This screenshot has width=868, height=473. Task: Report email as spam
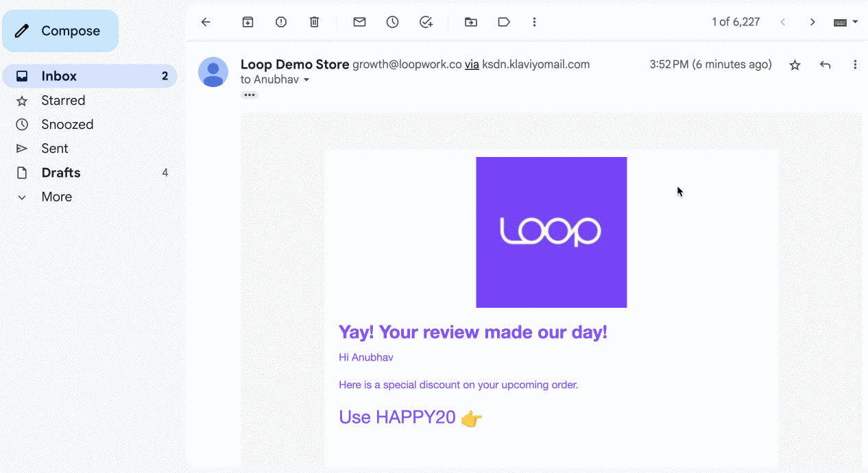pyautogui.click(x=281, y=22)
